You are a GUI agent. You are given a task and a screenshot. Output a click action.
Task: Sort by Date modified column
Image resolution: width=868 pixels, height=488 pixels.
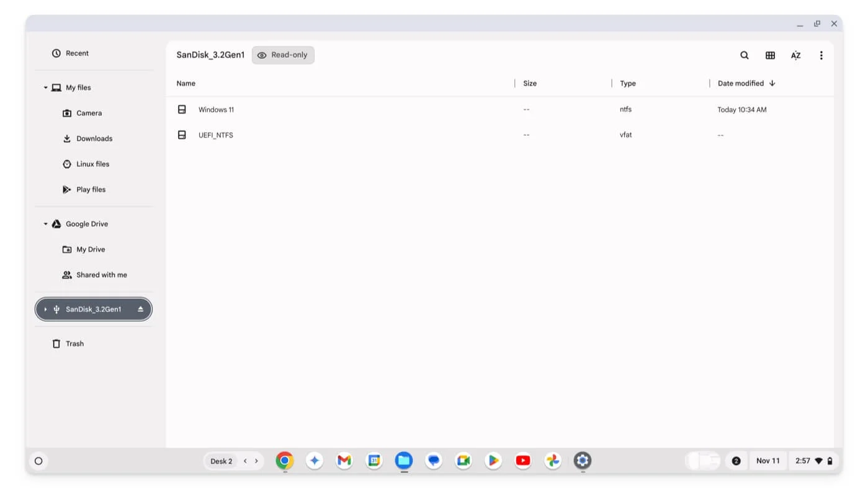(740, 84)
